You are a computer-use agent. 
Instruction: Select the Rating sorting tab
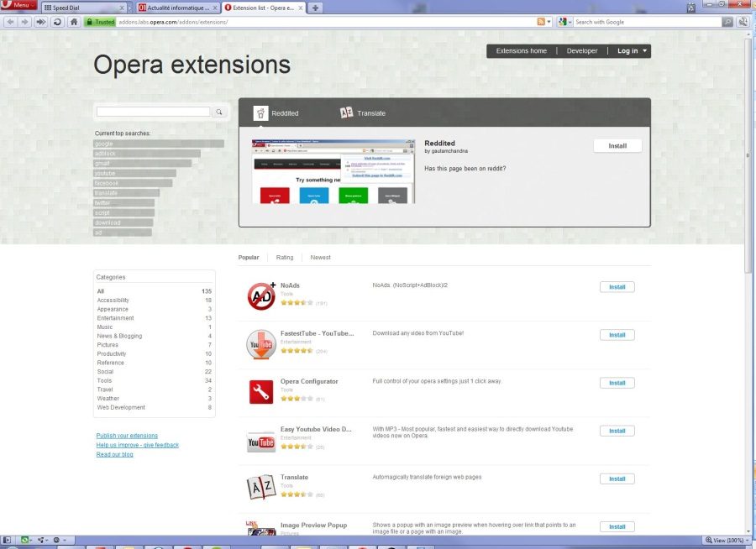285,257
